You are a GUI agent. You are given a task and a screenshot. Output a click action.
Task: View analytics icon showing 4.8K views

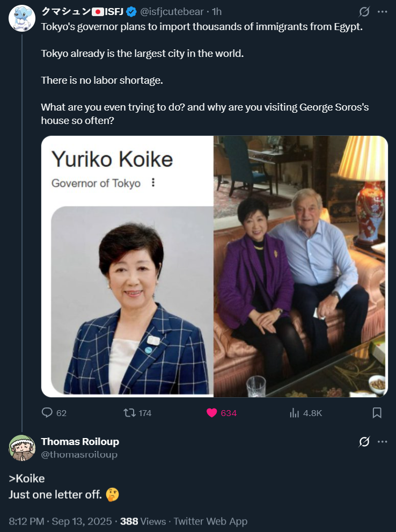[294, 413]
